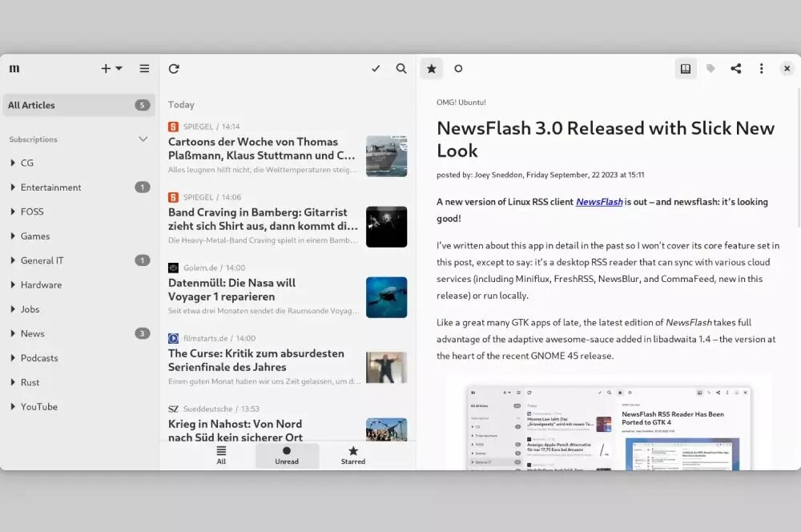Expand the Rust folder triangle
Image resolution: width=801 pixels, height=532 pixels.
[x=13, y=382]
